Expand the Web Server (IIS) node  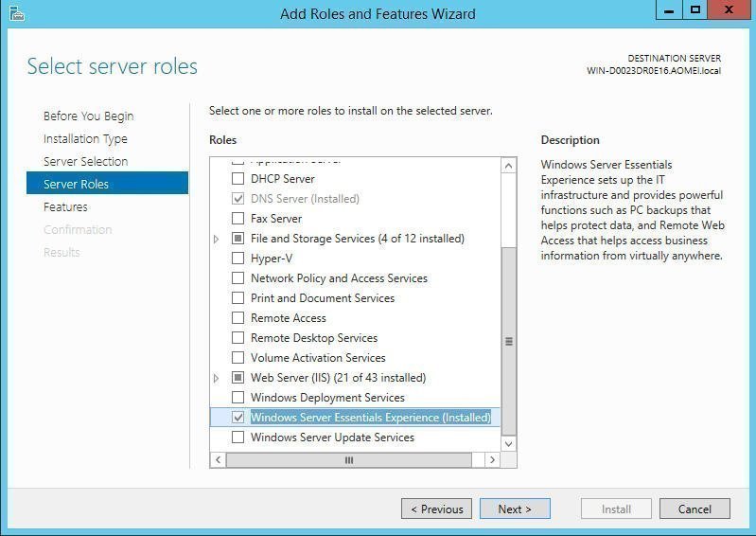[217, 378]
